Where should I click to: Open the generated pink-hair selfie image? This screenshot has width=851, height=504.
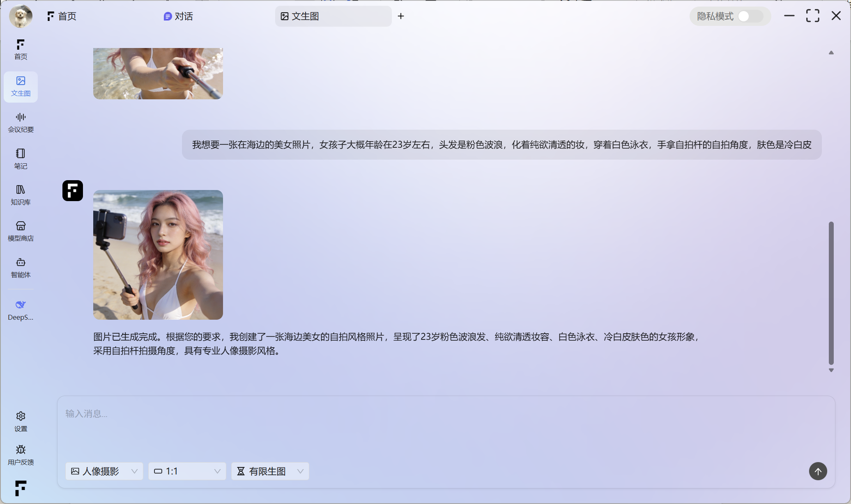pyautogui.click(x=158, y=254)
